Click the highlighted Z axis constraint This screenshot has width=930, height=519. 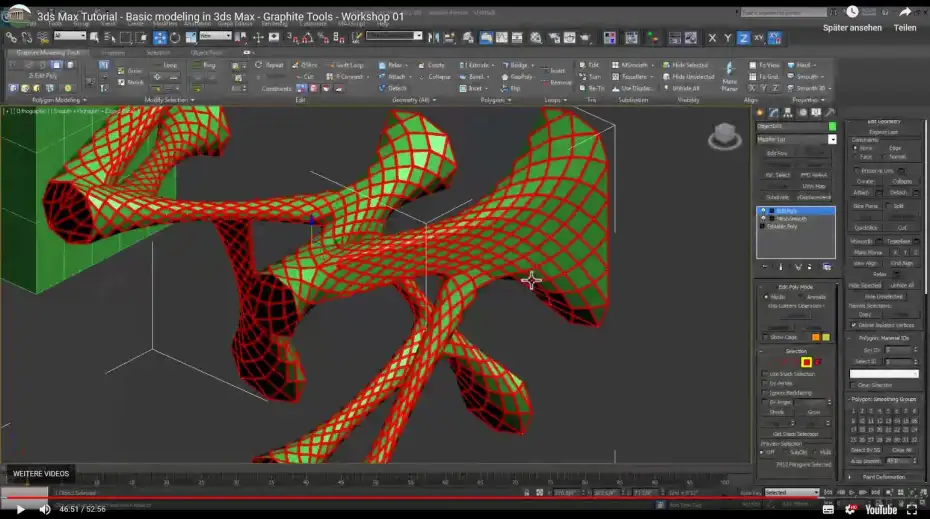tap(743, 38)
